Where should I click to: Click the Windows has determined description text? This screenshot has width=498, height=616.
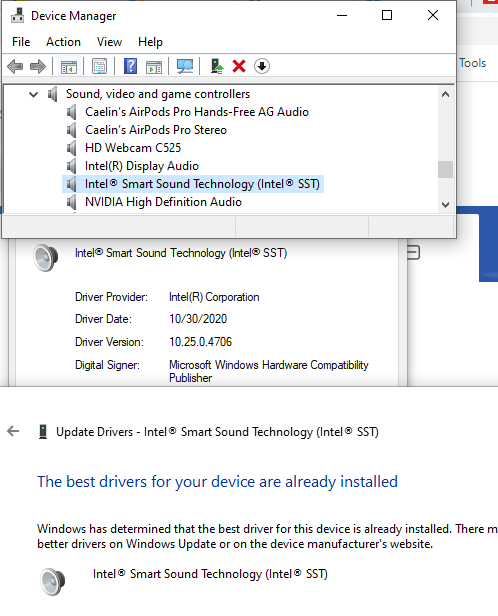[x=267, y=537]
